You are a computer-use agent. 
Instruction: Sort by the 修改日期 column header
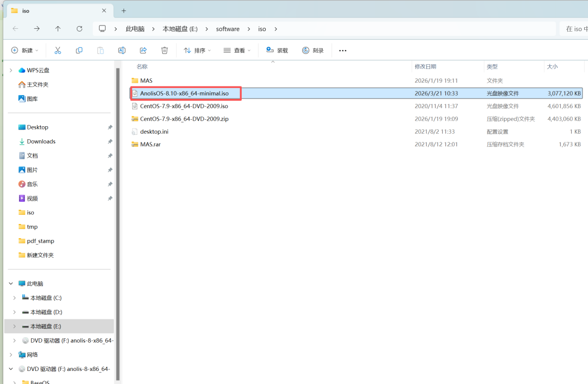[x=425, y=66]
